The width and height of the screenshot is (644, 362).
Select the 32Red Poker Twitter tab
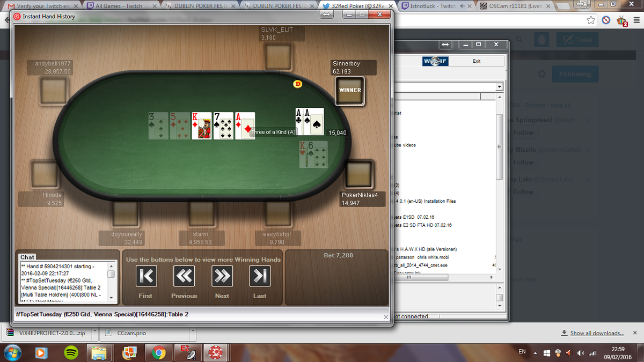(x=357, y=6)
